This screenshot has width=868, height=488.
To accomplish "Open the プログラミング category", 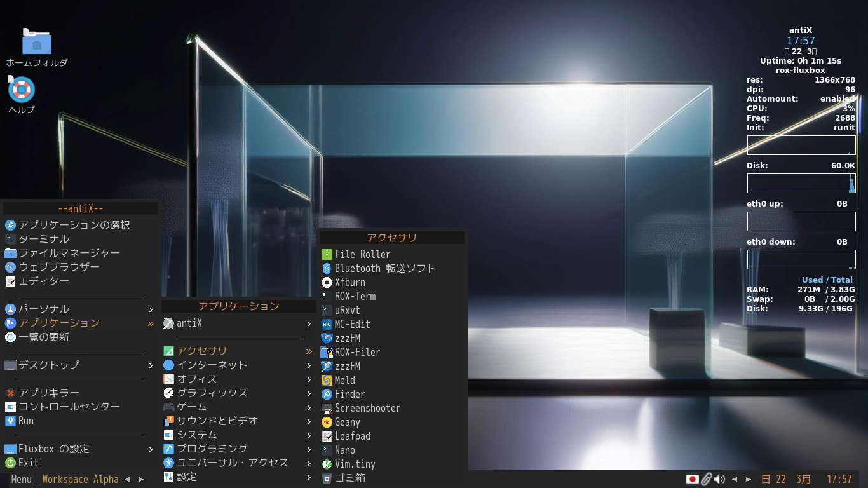I will pyautogui.click(x=239, y=449).
